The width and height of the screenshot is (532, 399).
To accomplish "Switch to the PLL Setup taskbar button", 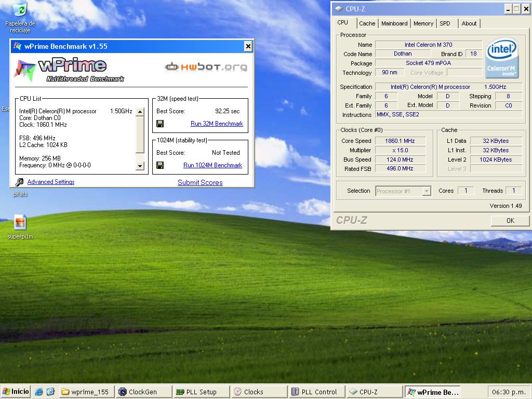I will [201, 392].
